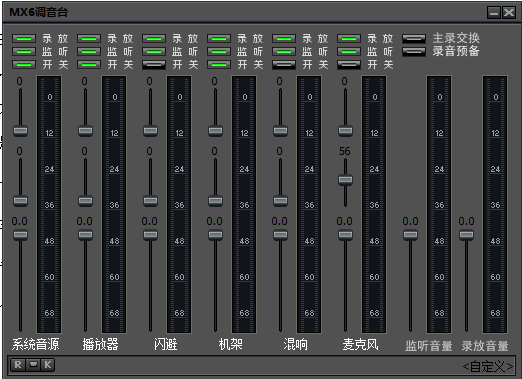522x379 pixels.
Task: Click 系统音源 top small slider handle
Action: point(20,131)
